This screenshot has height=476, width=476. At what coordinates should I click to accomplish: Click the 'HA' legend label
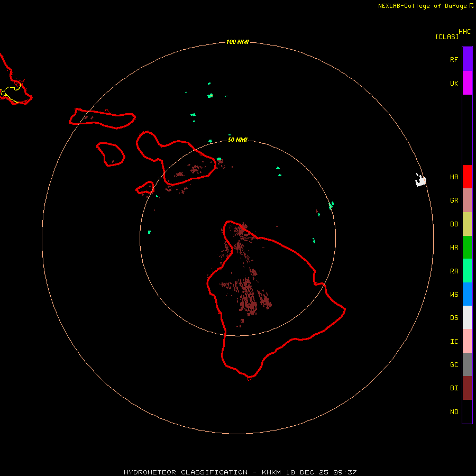tap(454, 177)
